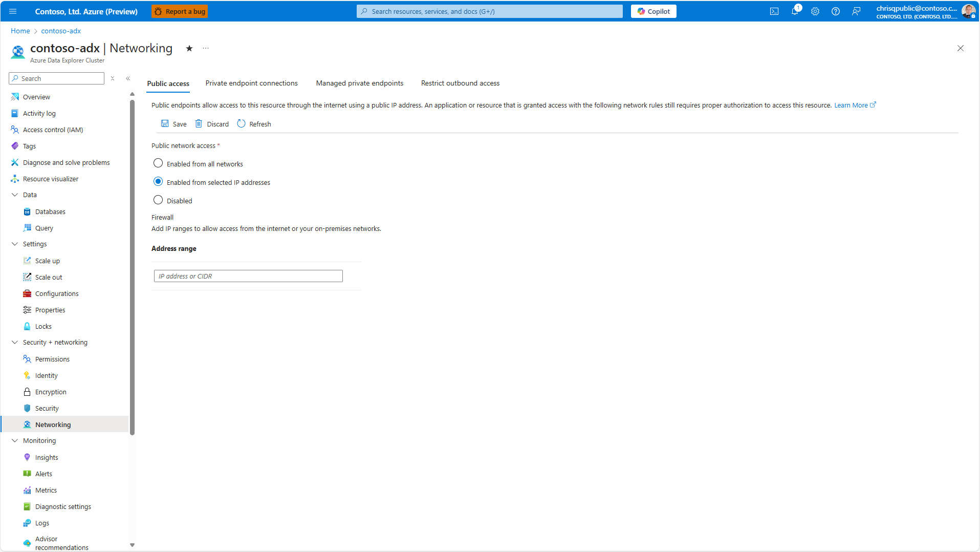The height and width of the screenshot is (552, 980).
Task: Click the Overview icon in sidebar
Action: (15, 97)
